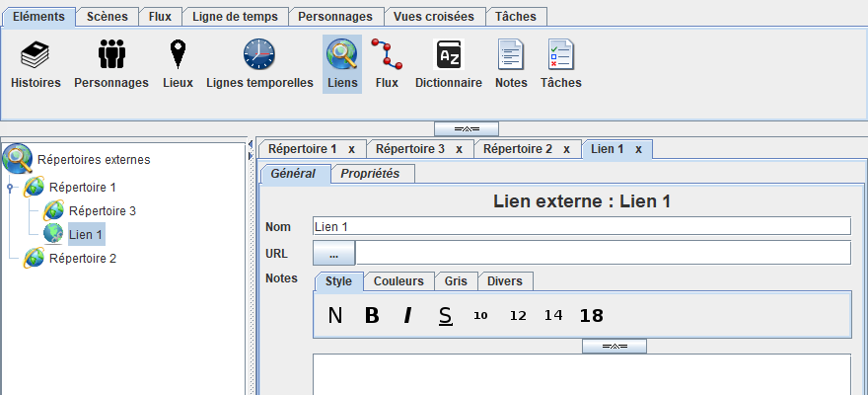This screenshot has width=868, height=395.
Task: Open the Histoires element icon
Action: (x=36, y=55)
